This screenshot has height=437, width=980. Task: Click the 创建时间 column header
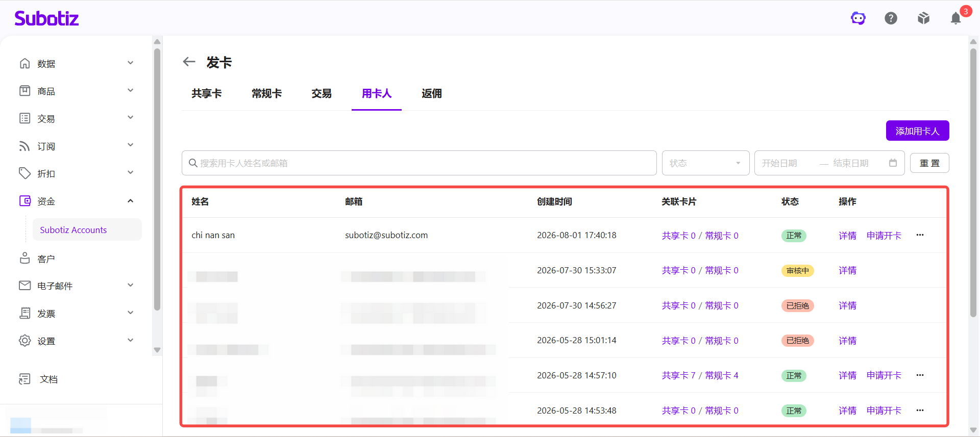point(554,201)
